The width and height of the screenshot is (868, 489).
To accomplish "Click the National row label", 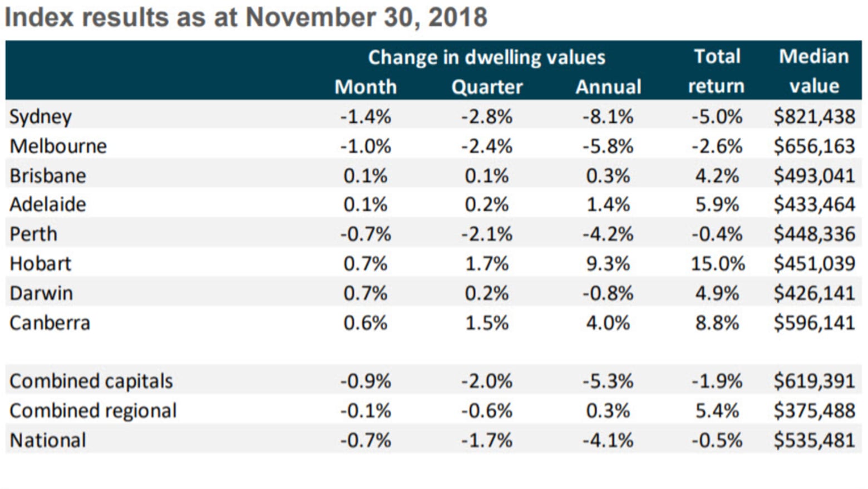I will pyautogui.click(x=48, y=441).
